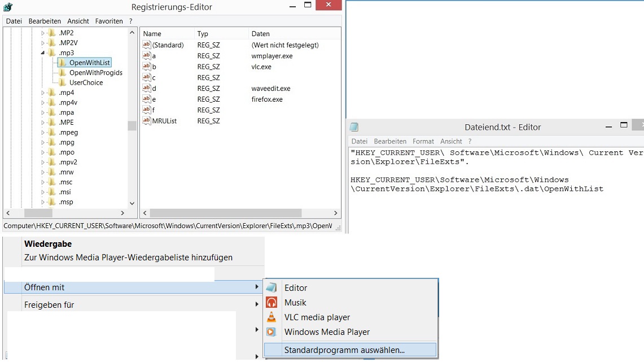The image size is (644, 362).
Task: Choose Standardprogramm auswählen...
Action: point(351,350)
